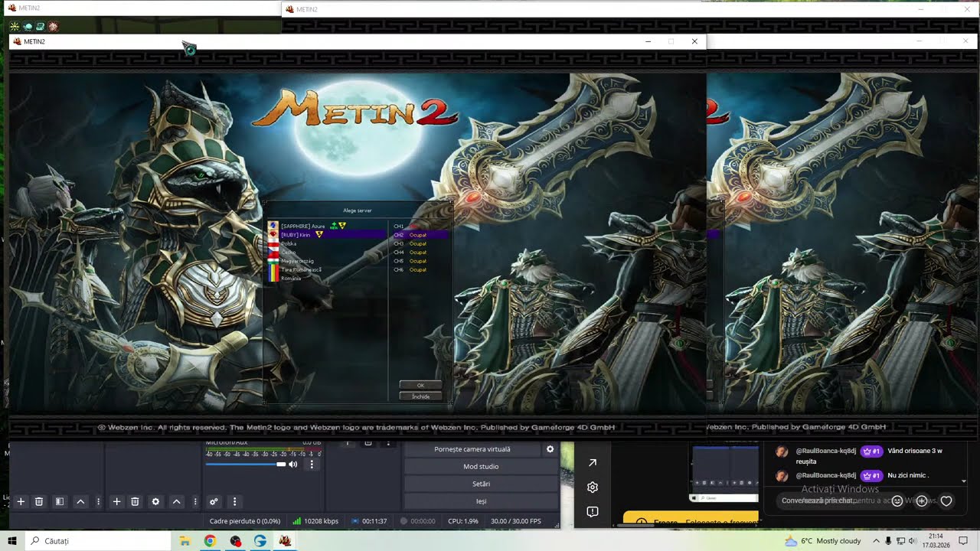The width and height of the screenshot is (980, 551).
Task: Click the stream preview thumbnail
Action: (724, 473)
